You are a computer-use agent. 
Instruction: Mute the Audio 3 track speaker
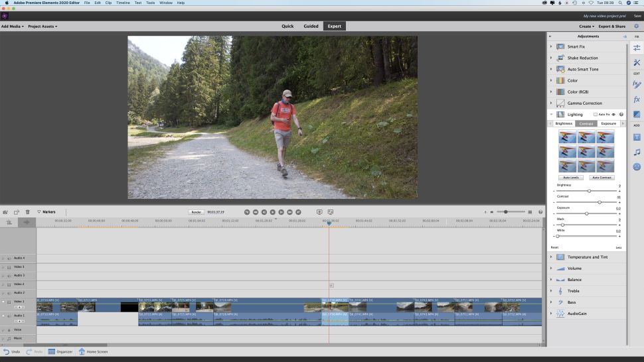tap(9, 276)
